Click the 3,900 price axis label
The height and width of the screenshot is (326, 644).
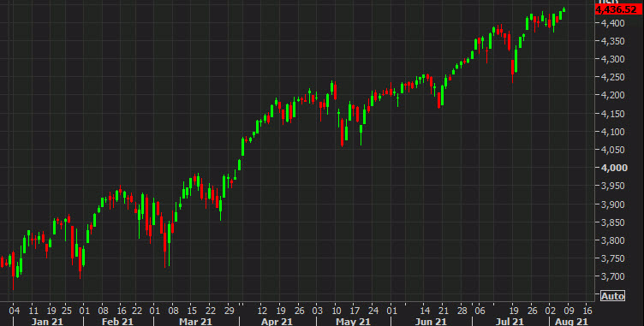click(x=614, y=204)
